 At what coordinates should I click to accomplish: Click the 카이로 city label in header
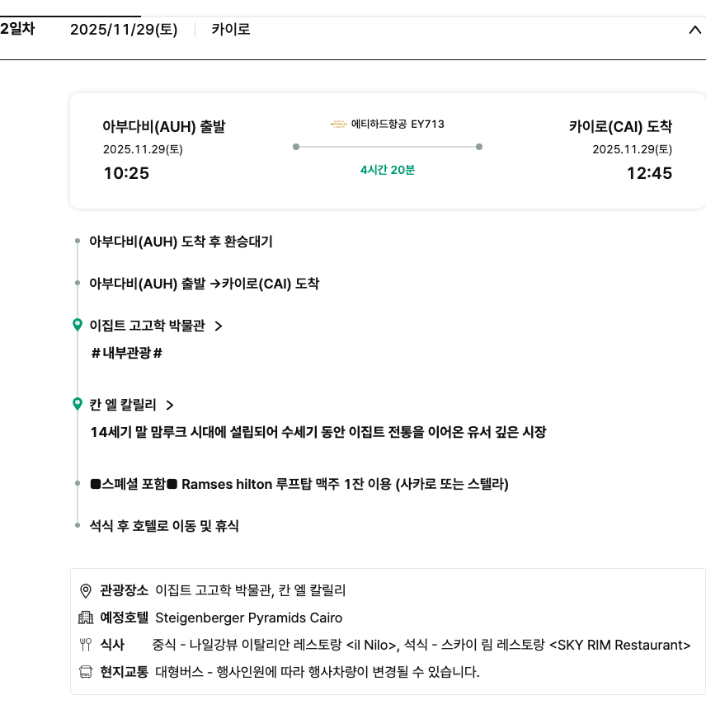231,30
